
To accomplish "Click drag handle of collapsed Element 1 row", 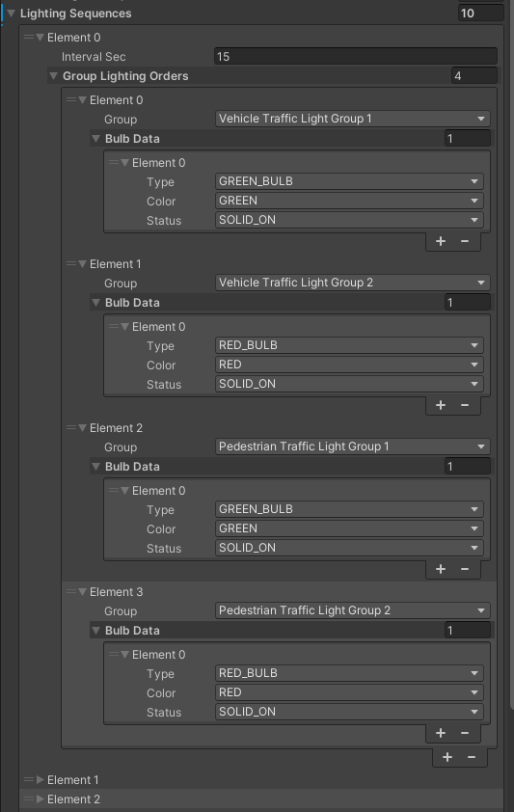I will [x=29, y=780].
